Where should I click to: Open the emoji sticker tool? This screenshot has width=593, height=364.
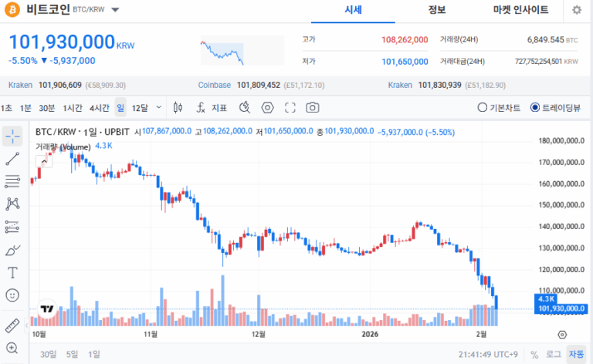click(12, 295)
